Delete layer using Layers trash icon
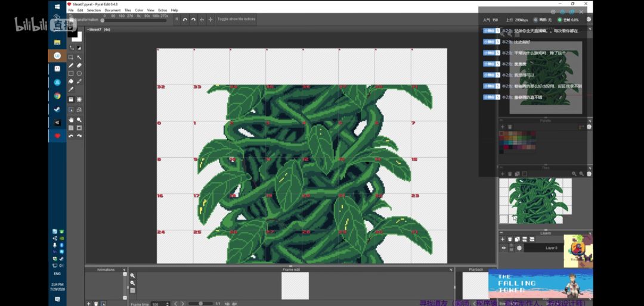The image size is (644, 306). coord(510,239)
